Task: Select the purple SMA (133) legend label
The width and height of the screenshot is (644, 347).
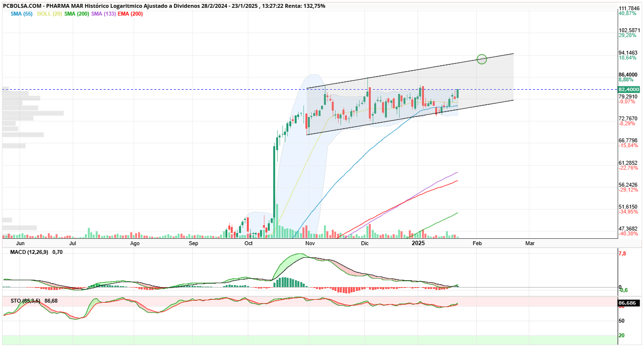Action: 103,14
